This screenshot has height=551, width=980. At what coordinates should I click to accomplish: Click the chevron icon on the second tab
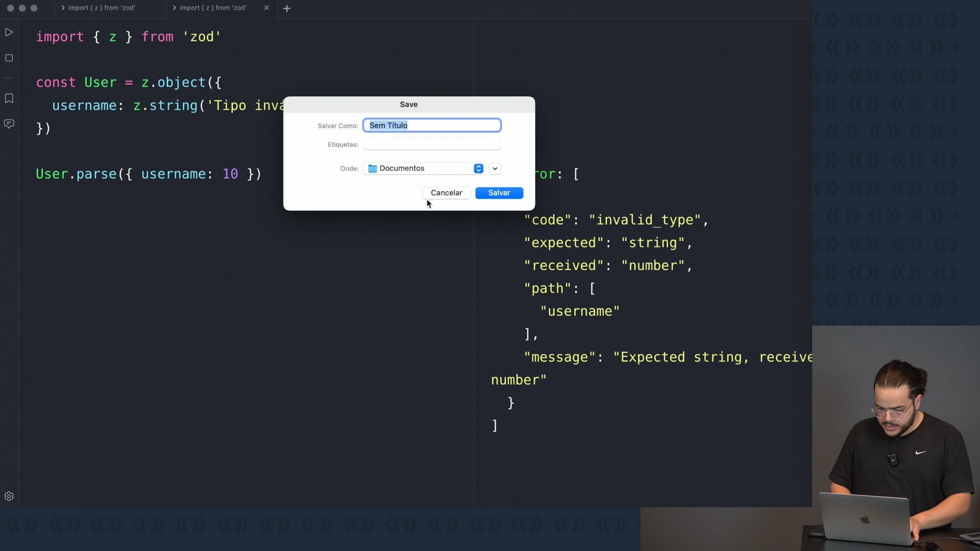tap(174, 8)
